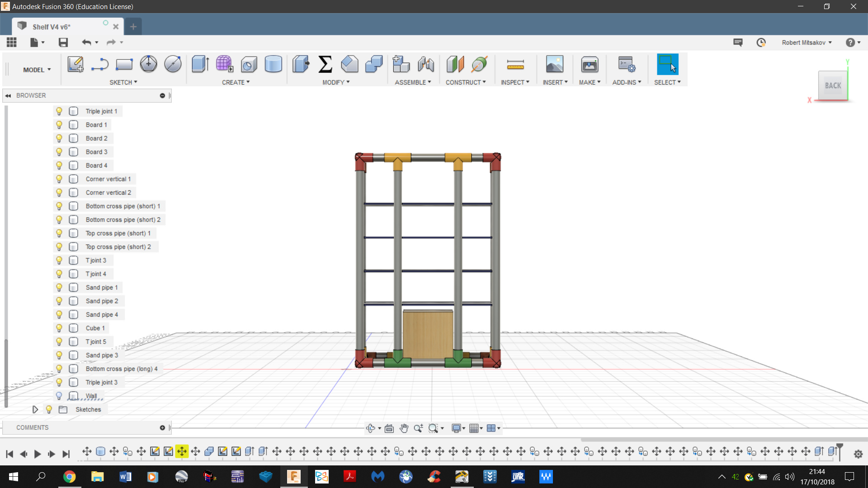The image size is (868, 488).
Task: Open Change Parameters sigma icon
Action: pyautogui.click(x=325, y=64)
